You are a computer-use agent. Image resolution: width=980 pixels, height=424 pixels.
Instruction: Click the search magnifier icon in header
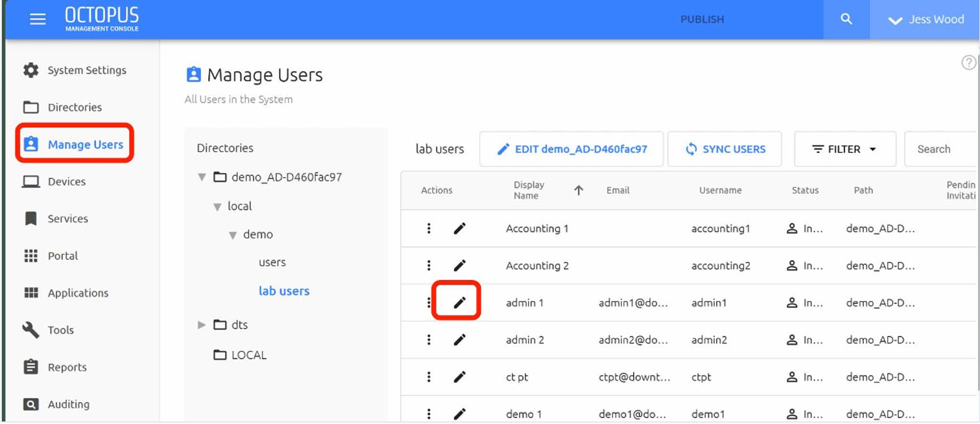(846, 19)
